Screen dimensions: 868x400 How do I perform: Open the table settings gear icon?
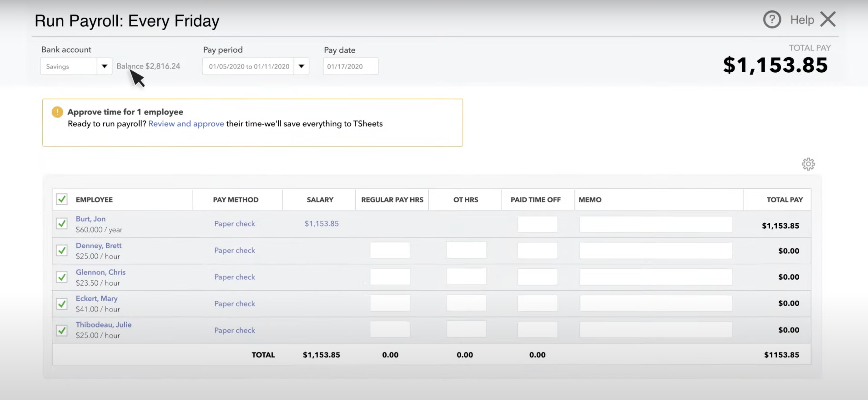coord(808,164)
